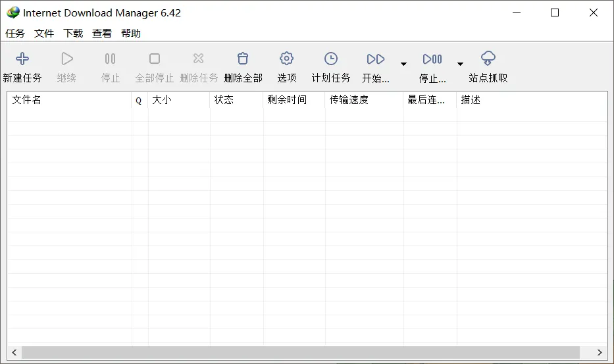This screenshot has height=364, width=614.
Task: Sort by 描述 column header
Action: click(x=532, y=100)
